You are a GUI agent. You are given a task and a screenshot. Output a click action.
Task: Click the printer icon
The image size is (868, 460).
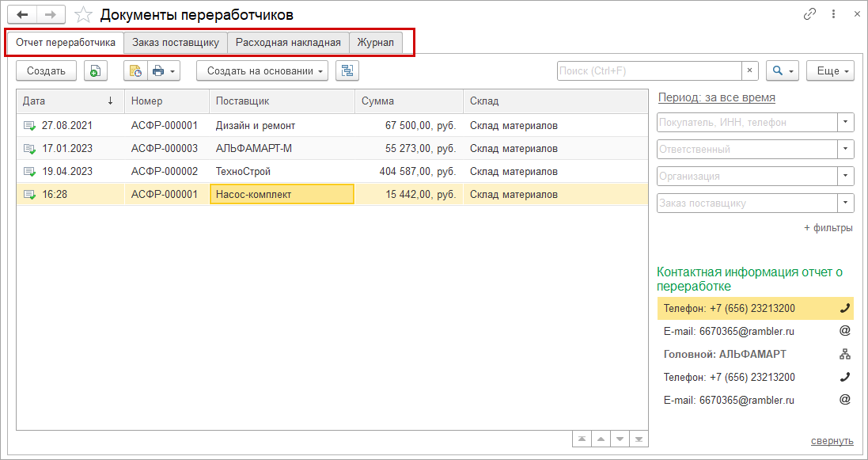157,71
